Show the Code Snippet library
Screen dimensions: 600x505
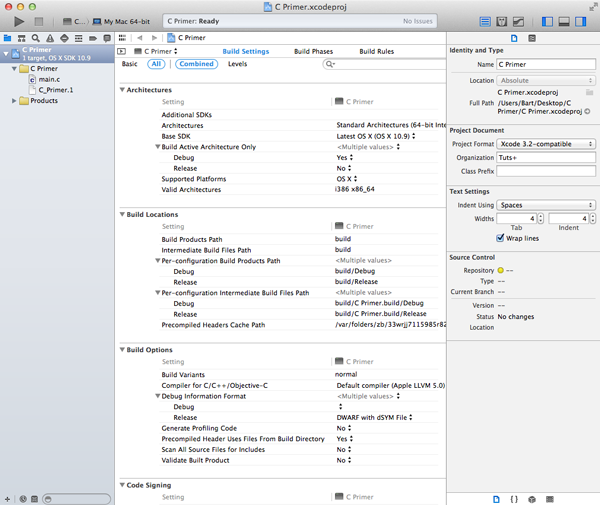(x=514, y=499)
